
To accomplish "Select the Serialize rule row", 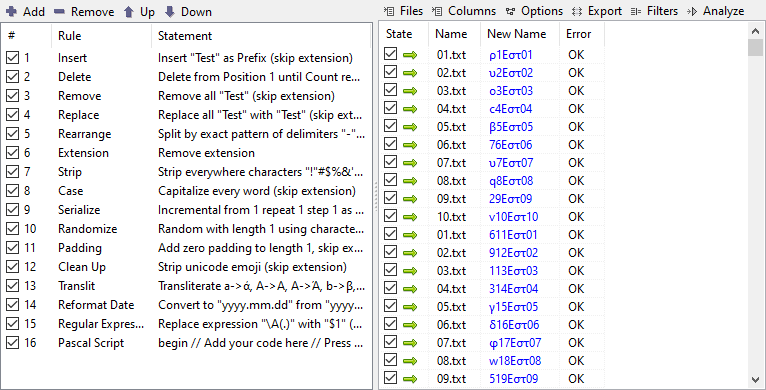I will coord(186,210).
